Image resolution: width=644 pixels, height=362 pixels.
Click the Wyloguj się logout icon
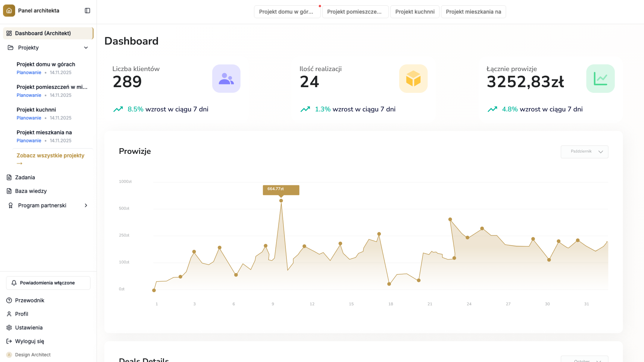click(x=9, y=341)
